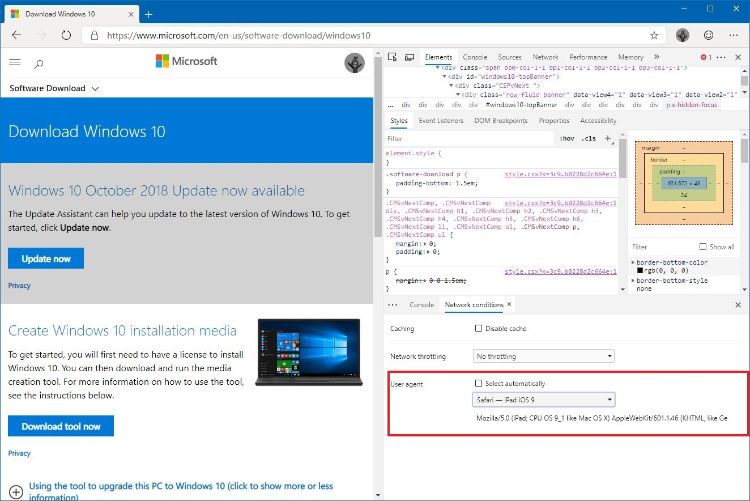750x501 pixels.
Task: Expand the Software Download menu
Action: (x=54, y=88)
